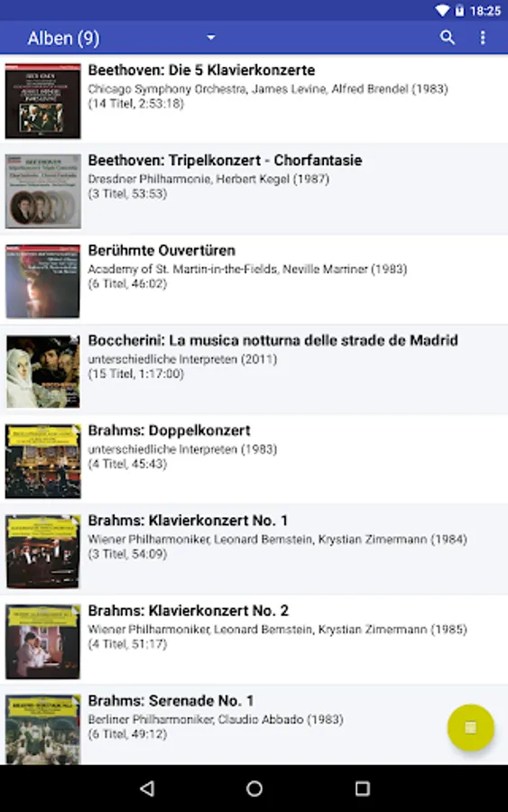Tap the Android back navigation icon

[148, 789]
